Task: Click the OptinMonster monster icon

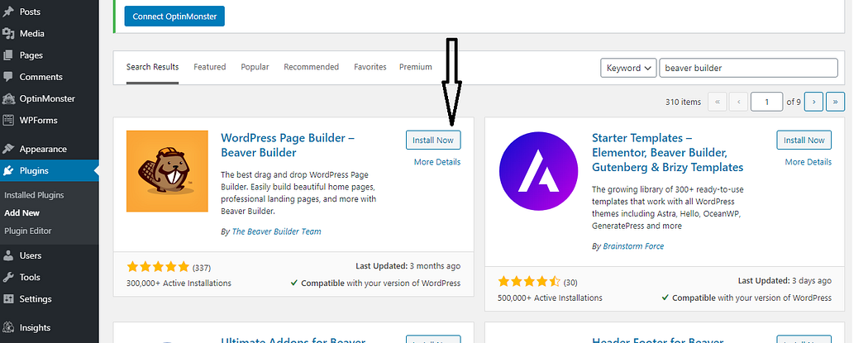Action: (8, 98)
